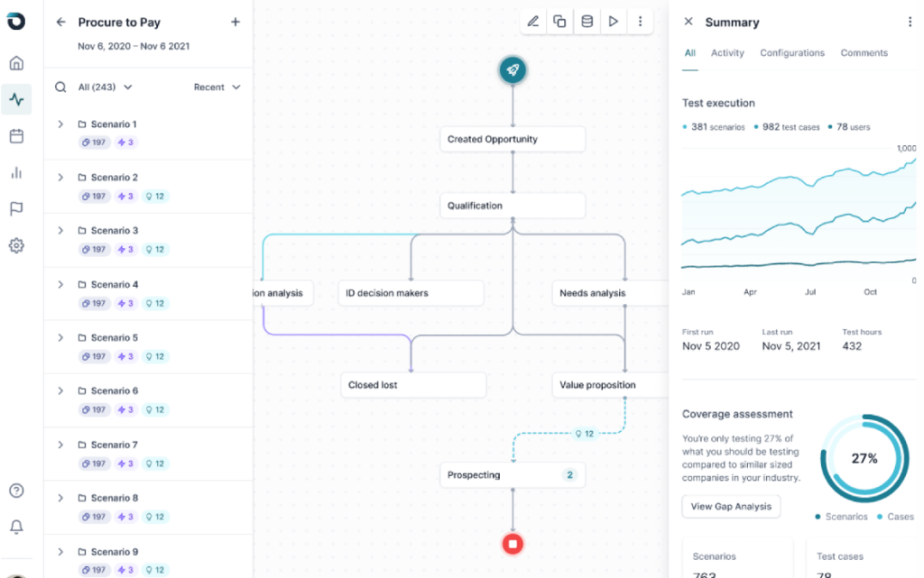Click the flag icon in the sidebar
This screenshot has height=578, width=924.
pyautogui.click(x=15, y=208)
